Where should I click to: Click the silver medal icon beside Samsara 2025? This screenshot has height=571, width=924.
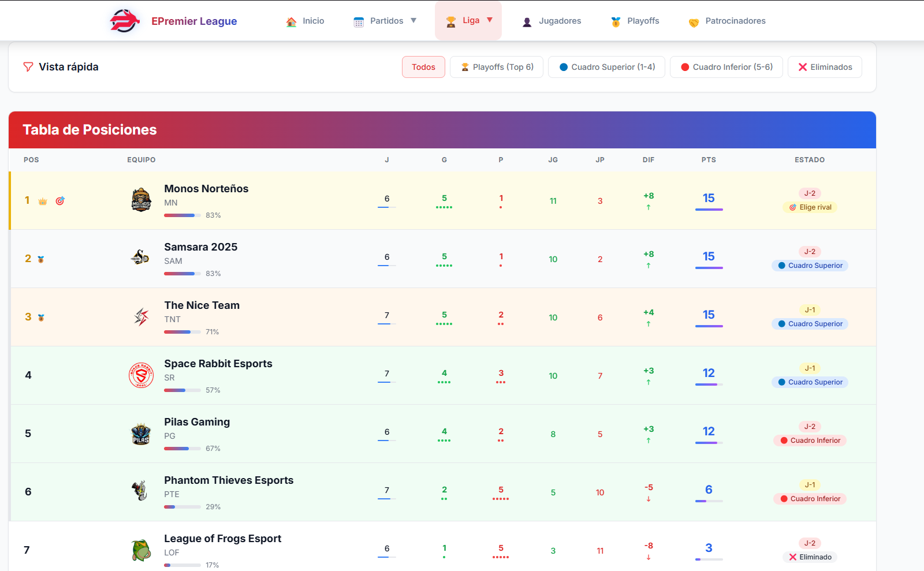[x=40, y=259]
